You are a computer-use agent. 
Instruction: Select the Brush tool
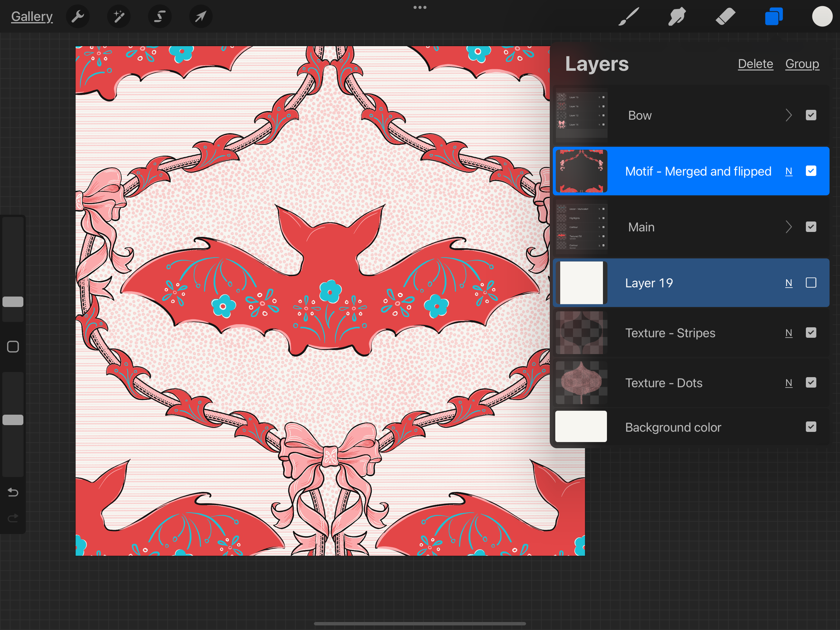(x=628, y=16)
